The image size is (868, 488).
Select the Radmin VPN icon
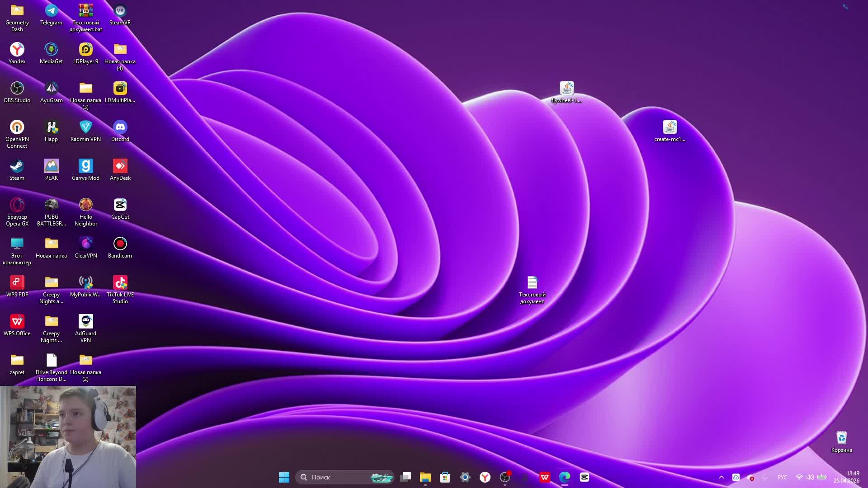85,127
